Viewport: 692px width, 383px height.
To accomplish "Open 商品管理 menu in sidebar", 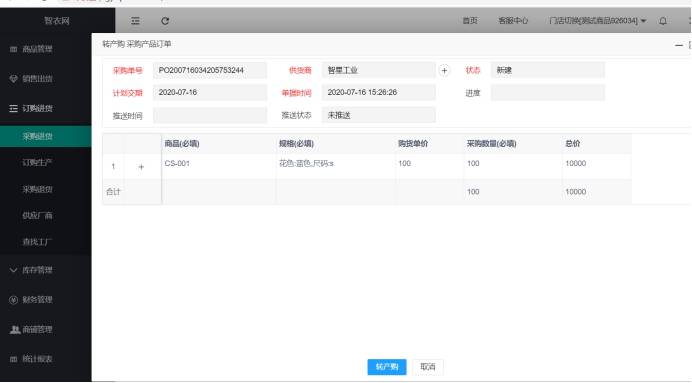I will (38, 49).
